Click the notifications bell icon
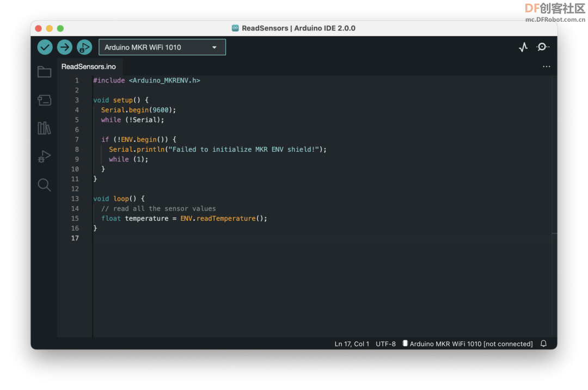 coord(543,344)
